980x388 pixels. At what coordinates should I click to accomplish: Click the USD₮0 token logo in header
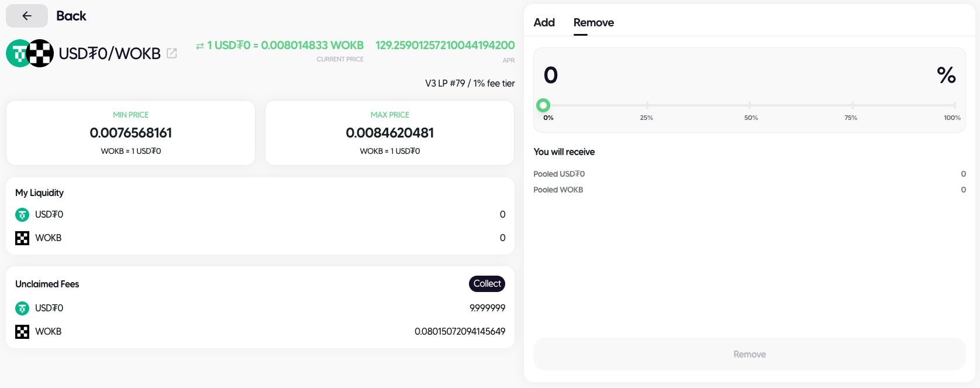(18, 53)
